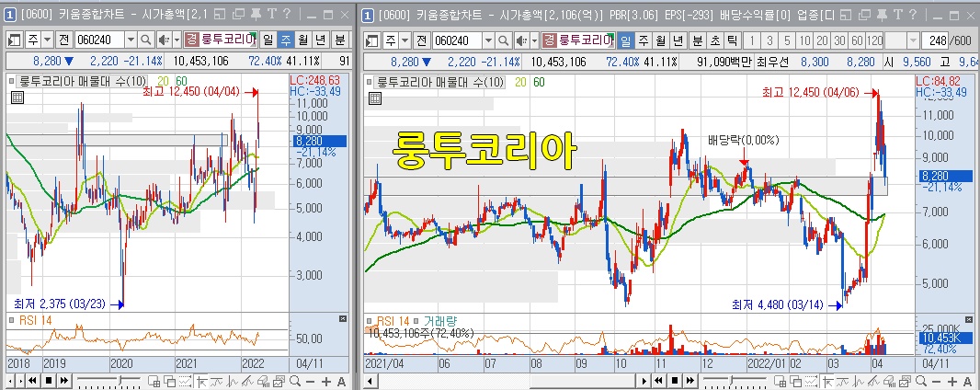
Task: Open 주 type dropdown arrow in right window
Action: click(x=405, y=40)
